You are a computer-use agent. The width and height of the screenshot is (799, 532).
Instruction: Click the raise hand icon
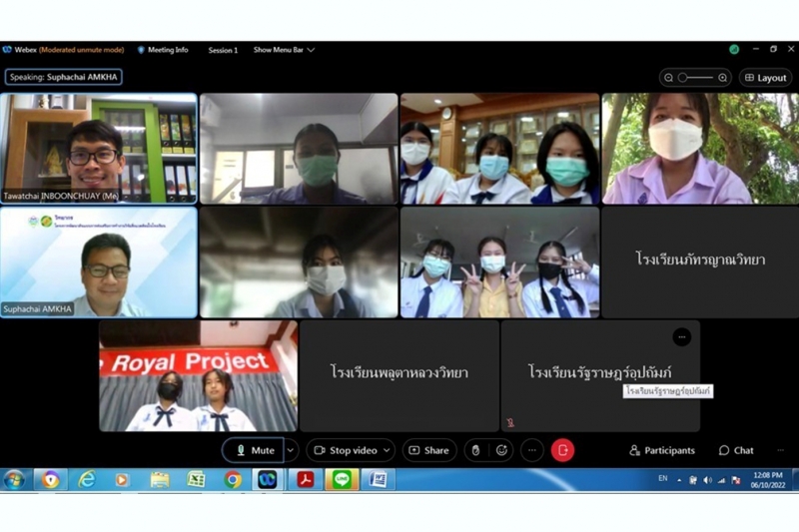476,450
